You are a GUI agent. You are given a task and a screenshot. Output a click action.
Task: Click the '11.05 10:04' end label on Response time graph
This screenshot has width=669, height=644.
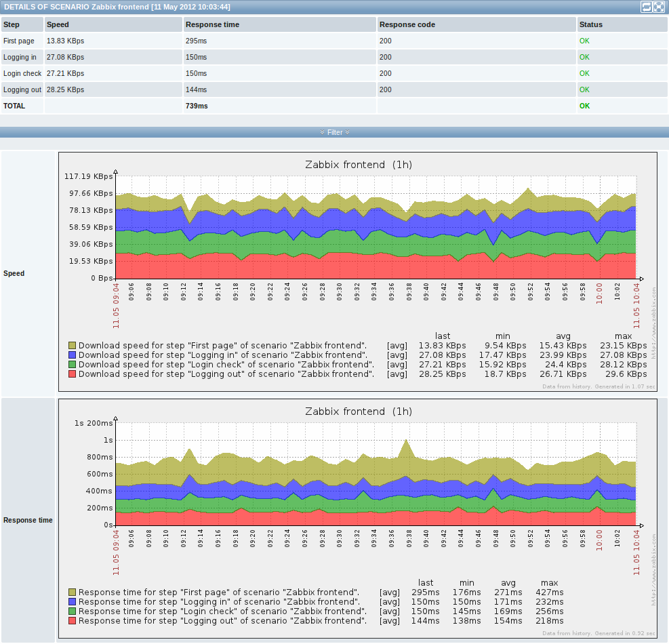pyautogui.click(x=636, y=552)
